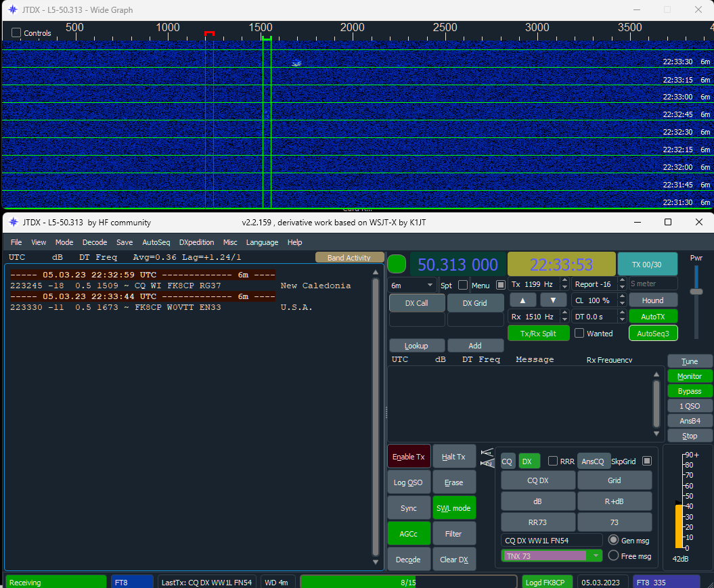Increase Report -16 with stepper up arrow

[622, 281]
